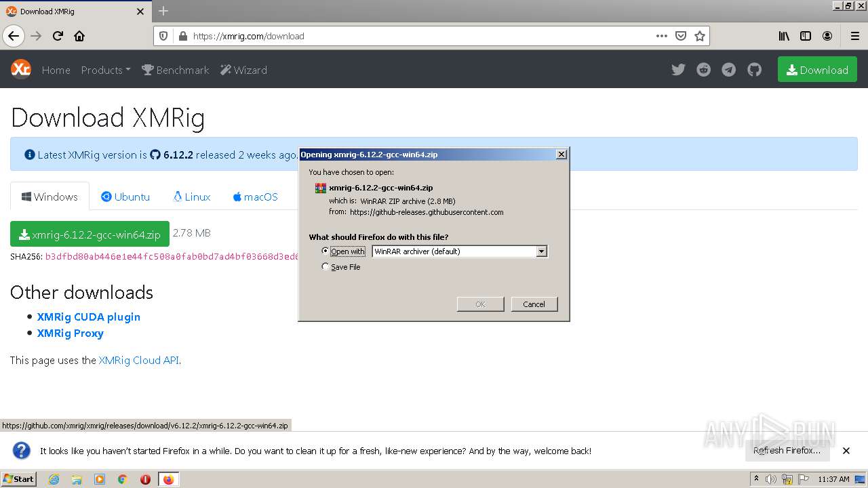Select the Open with radio option
868x488 pixels.
325,251
